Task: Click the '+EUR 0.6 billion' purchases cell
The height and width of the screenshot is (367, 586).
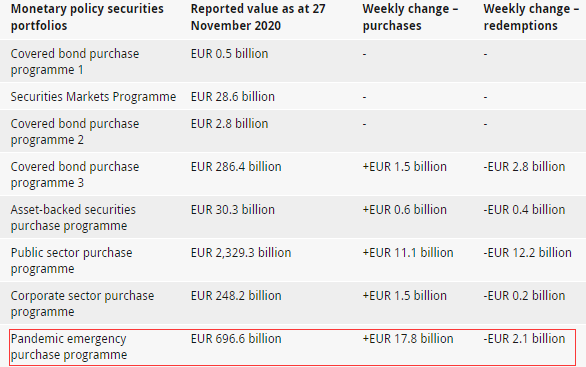Action: 404,210
